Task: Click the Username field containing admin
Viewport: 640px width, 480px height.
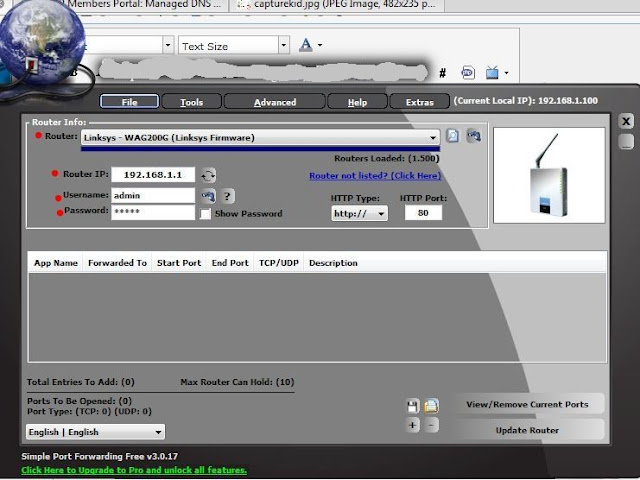Action: (x=153, y=196)
